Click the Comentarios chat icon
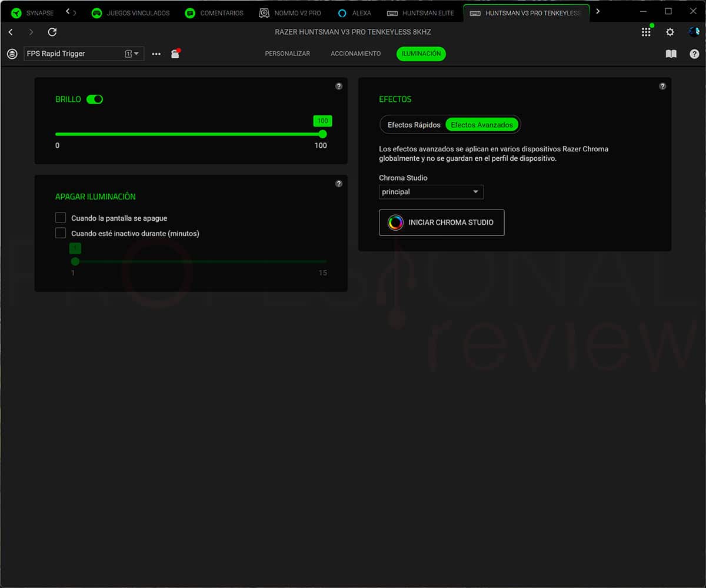This screenshot has width=706, height=588. pos(189,13)
